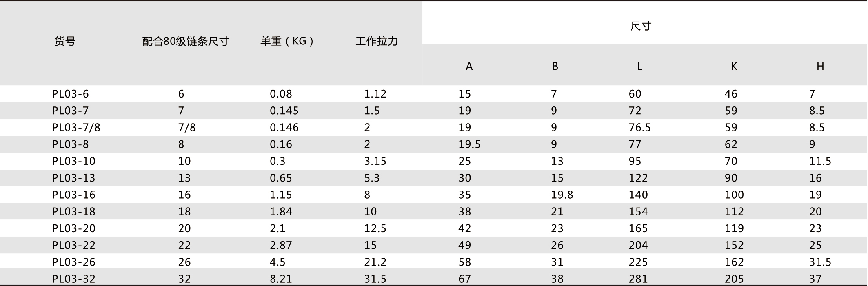Click the 0.145 weight cell
Viewport: 868px width, 286px height.
click(284, 111)
